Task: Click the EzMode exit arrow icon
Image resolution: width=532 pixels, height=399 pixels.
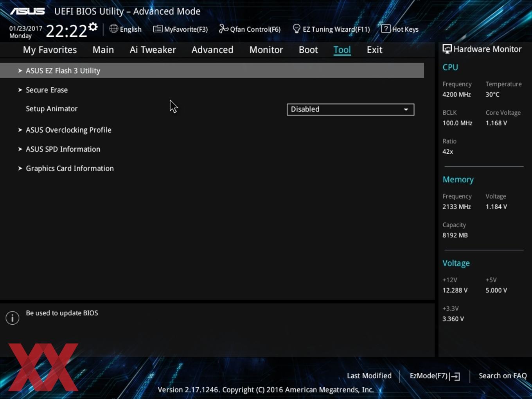Action: click(455, 376)
